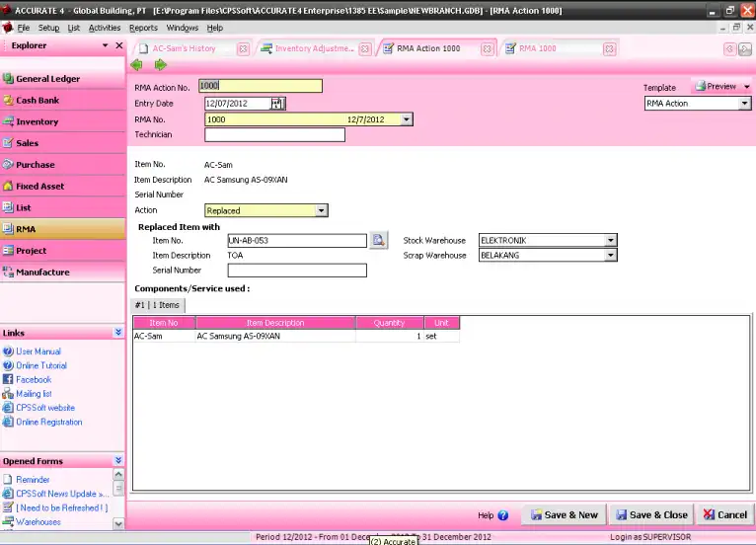Image resolution: width=756 pixels, height=545 pixels.
Task: Open the Activities menu
Action: tap(105, 28)
